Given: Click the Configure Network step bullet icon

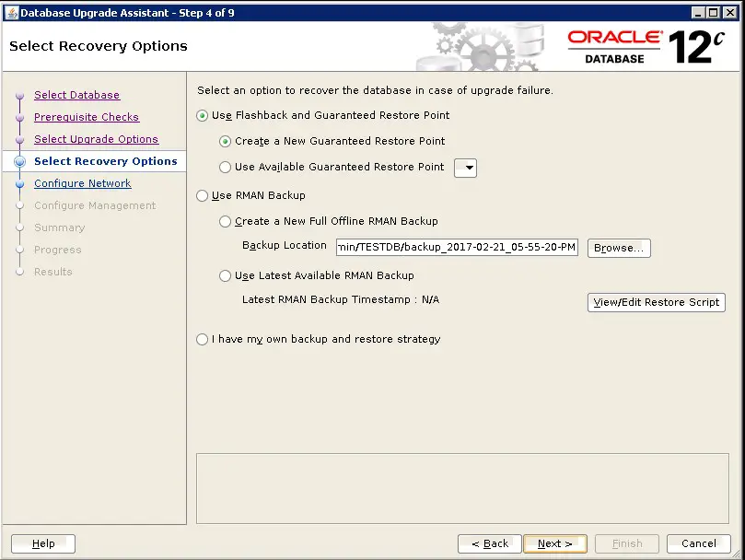Looking at the screenshot, I should coord(19,184).
